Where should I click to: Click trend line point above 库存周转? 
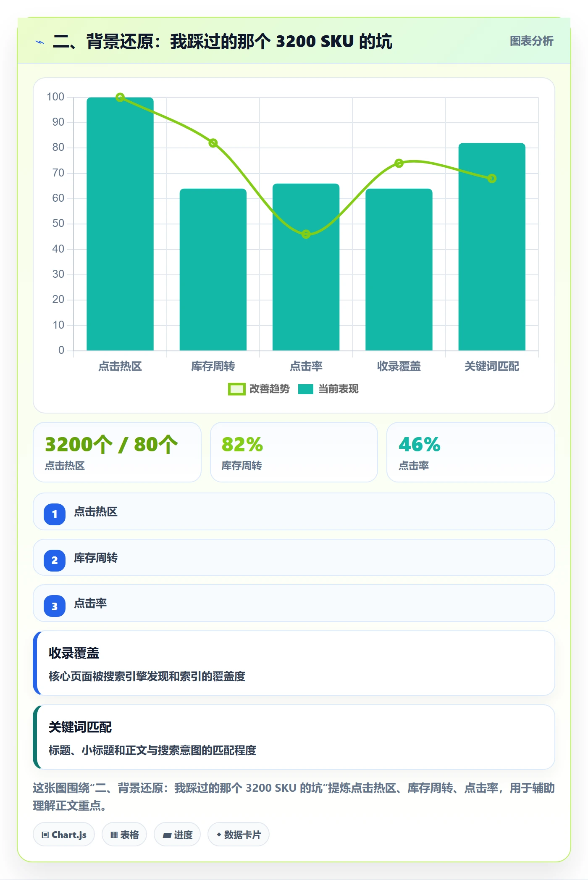click(213, 143)
